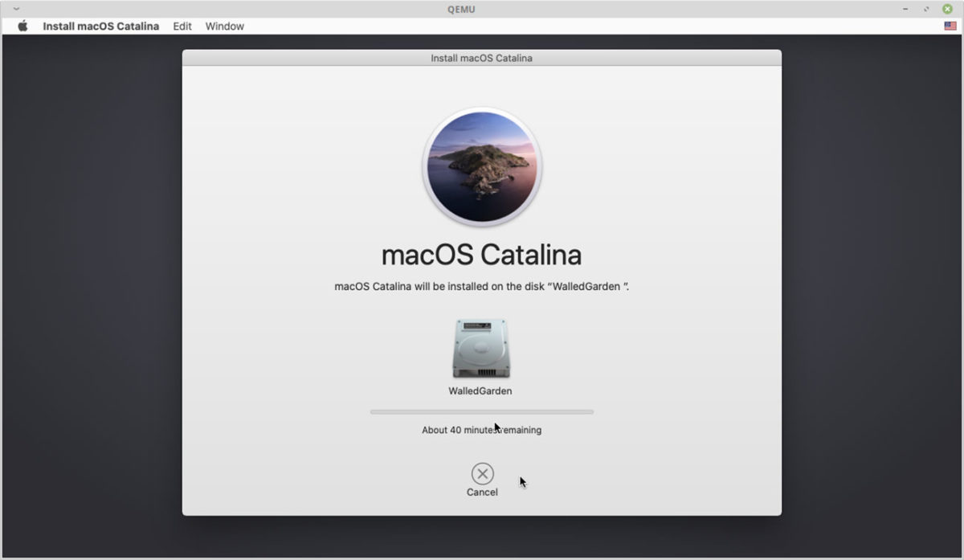Click the Apple logo in the menu bar
Viewport: 964px width, 560px height.
(21, 26)
